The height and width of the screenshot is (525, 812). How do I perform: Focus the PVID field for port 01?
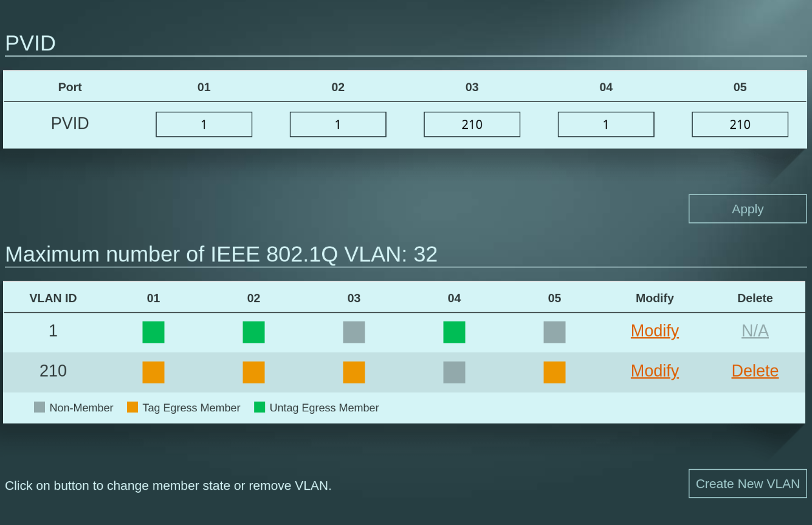[204, 125]
